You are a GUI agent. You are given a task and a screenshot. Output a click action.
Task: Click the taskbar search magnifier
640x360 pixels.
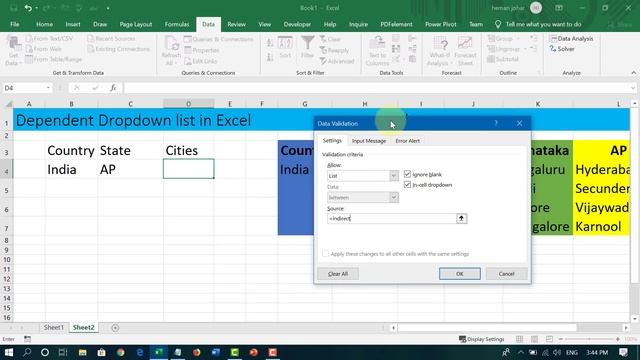(x=27, y=352)
